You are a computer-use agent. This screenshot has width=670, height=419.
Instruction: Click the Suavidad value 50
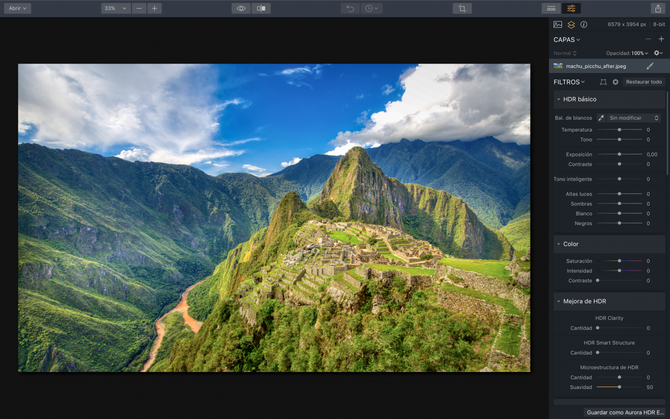pyautogui.click(x=649, y=387)
